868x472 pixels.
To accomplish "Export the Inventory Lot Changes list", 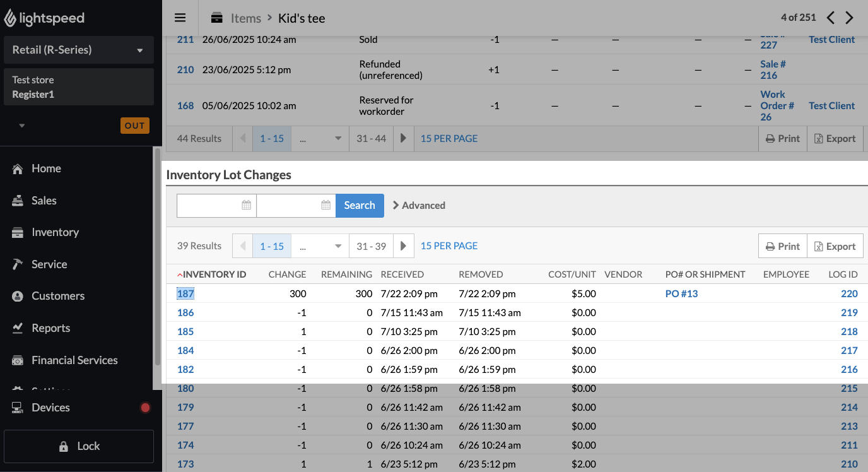I will point(835,246).
